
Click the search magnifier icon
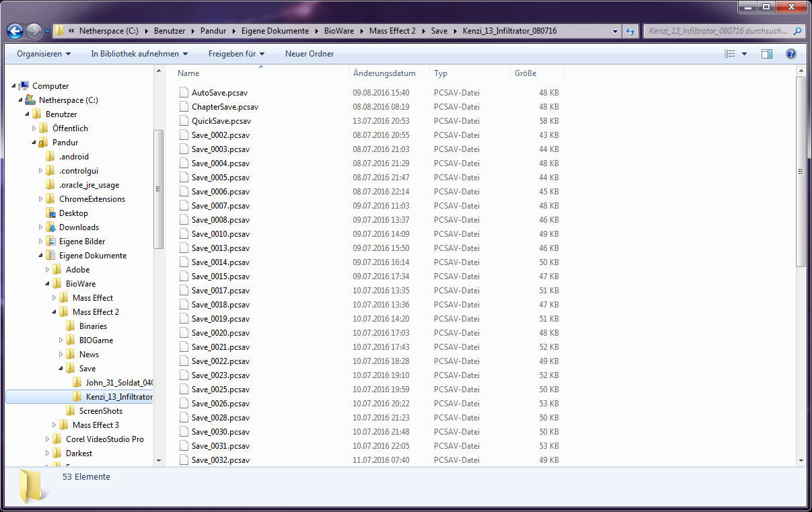tap(797, 31)
